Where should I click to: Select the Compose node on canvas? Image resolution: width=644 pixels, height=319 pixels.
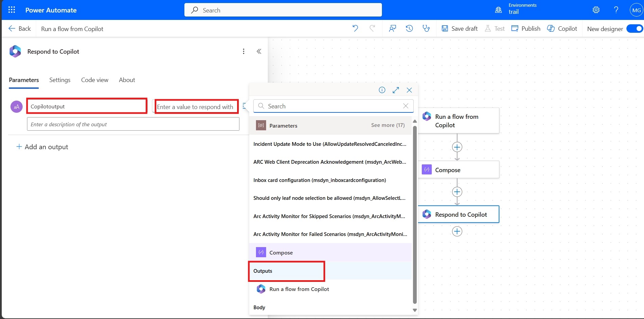pyautogui.click(x=458, y=170)
